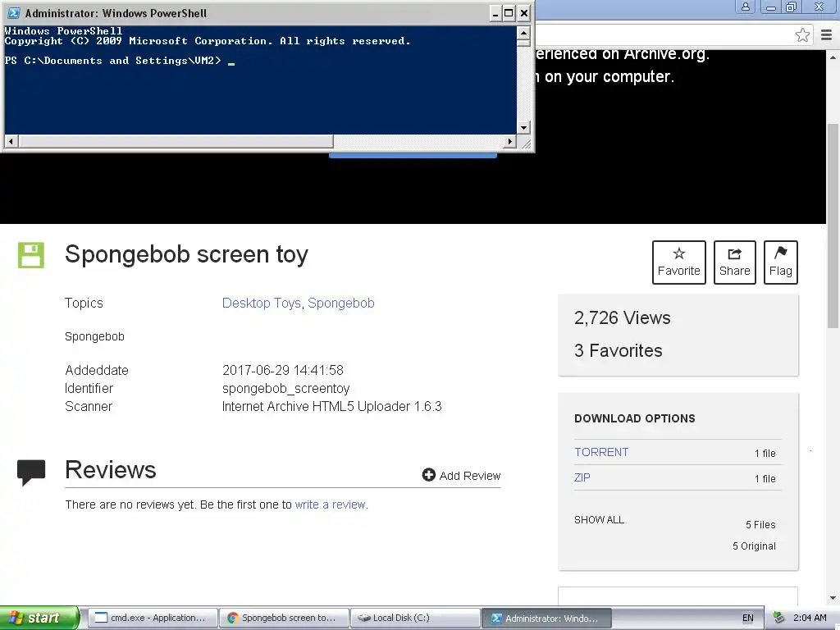Screen dimensions: 840x630
Task: Show all download files
Action: click(x=599, y=519)
